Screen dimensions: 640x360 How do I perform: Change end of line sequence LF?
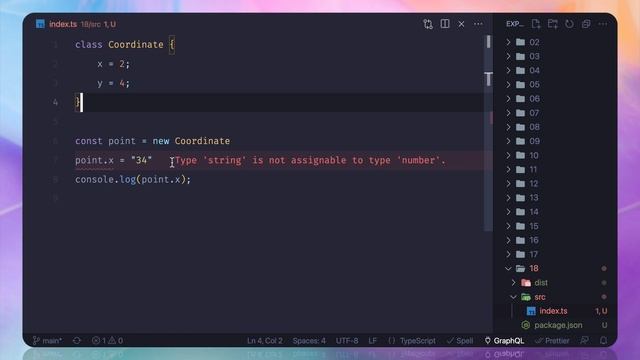[x=373, y=340]
